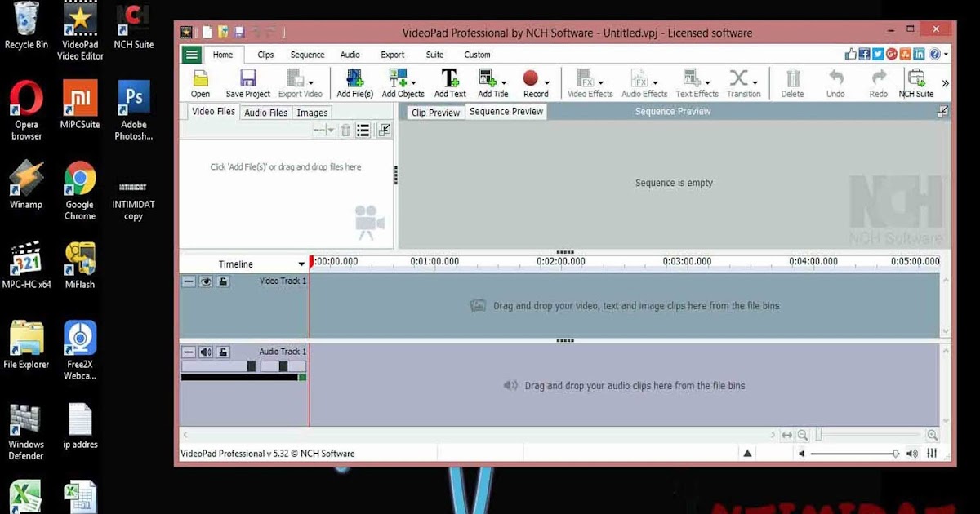Open the Video Effects dropdown arrow
The width and height of the screenshot is (980, 514).
[x=600, y=82]
